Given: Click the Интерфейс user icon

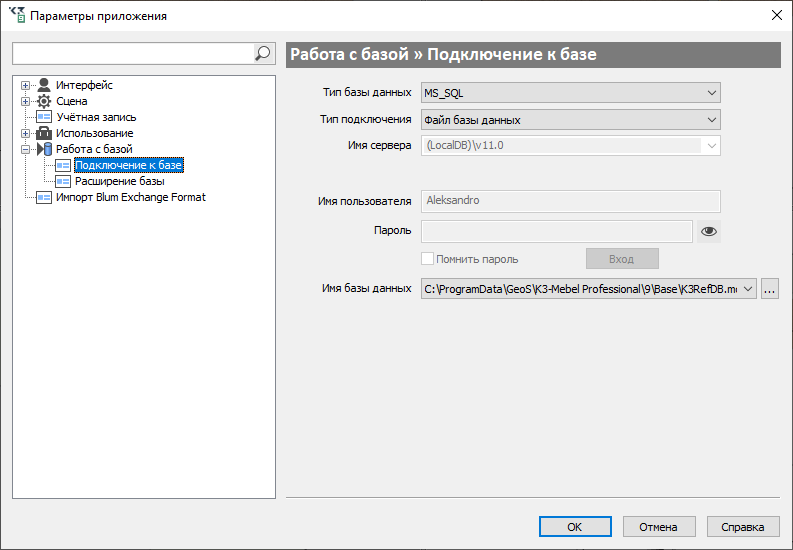Looking at the screenshot, I should click(x=44, y=85).
